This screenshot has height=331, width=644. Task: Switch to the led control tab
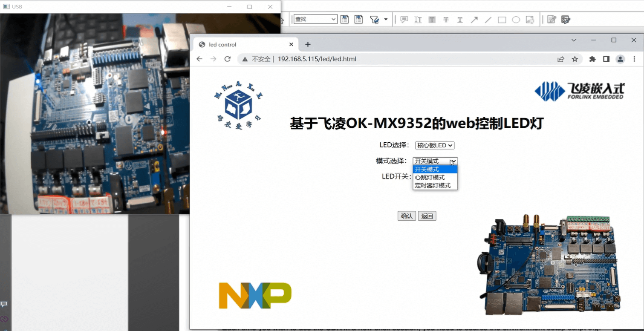click(x=246, y=44)
